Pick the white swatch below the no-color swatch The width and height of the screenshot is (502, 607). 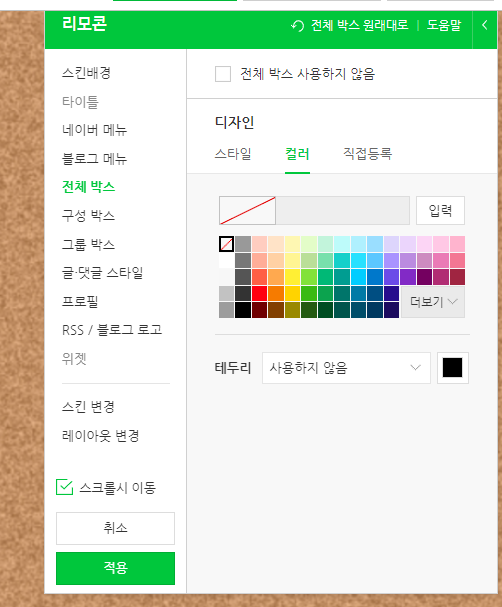(226, 261)
